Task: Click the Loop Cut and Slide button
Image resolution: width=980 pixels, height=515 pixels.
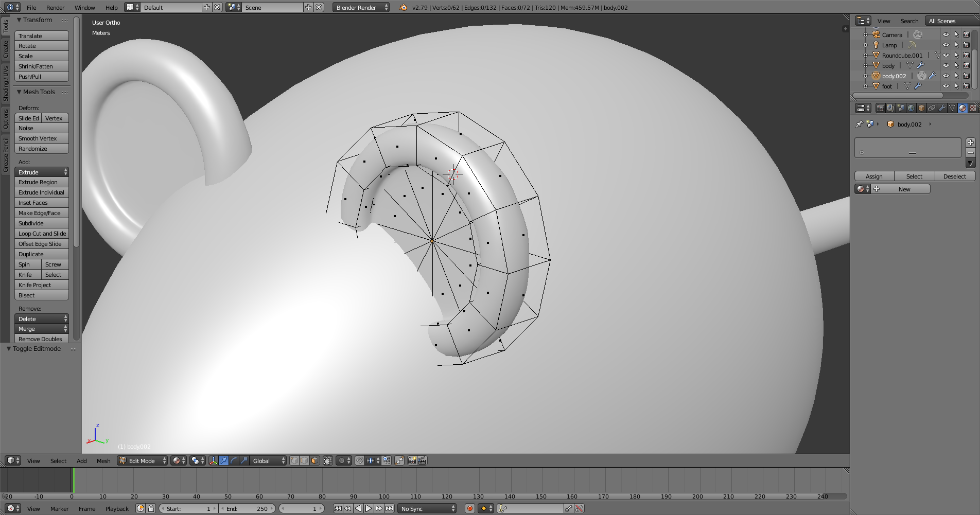Action: [x=42, y=234]
